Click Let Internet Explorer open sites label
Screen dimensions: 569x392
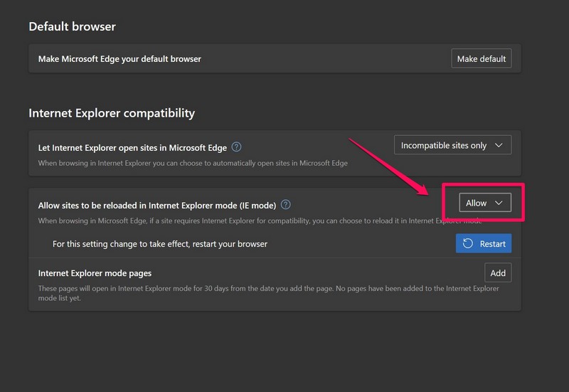[132, 148]
